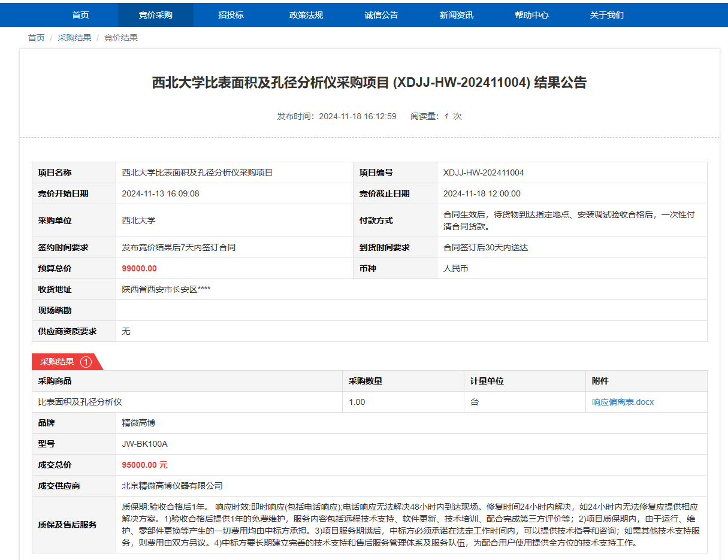Click the 竞价结果 breadcrumb item
This screenshot has height=560, width=728.
(x=121, y=38)
